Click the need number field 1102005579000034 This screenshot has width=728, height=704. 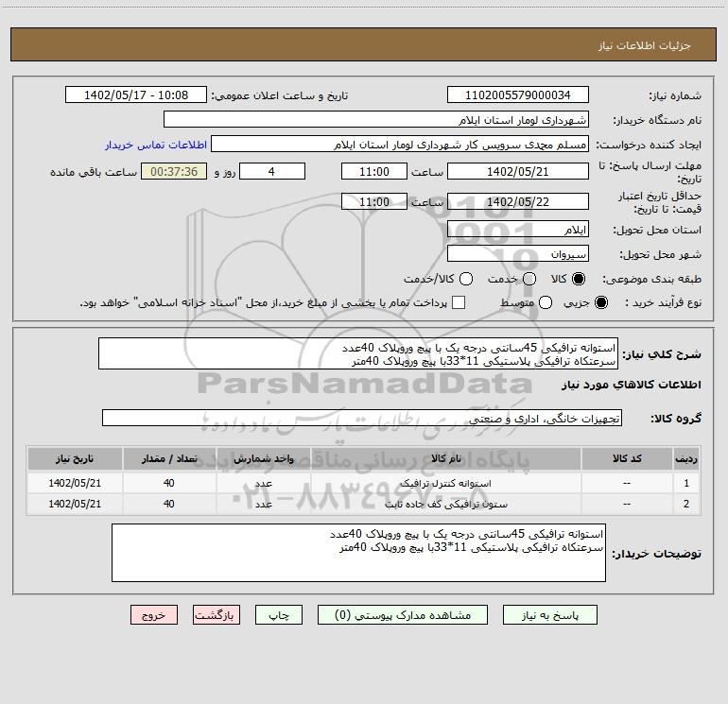coord(518,94)
